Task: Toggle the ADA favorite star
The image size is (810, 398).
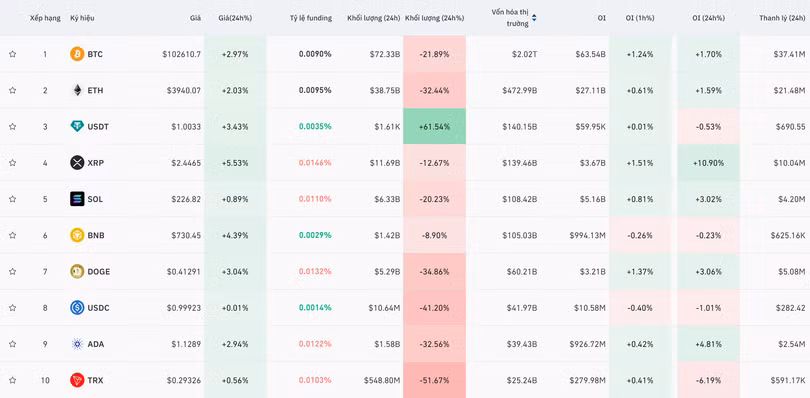Action: 12,344
